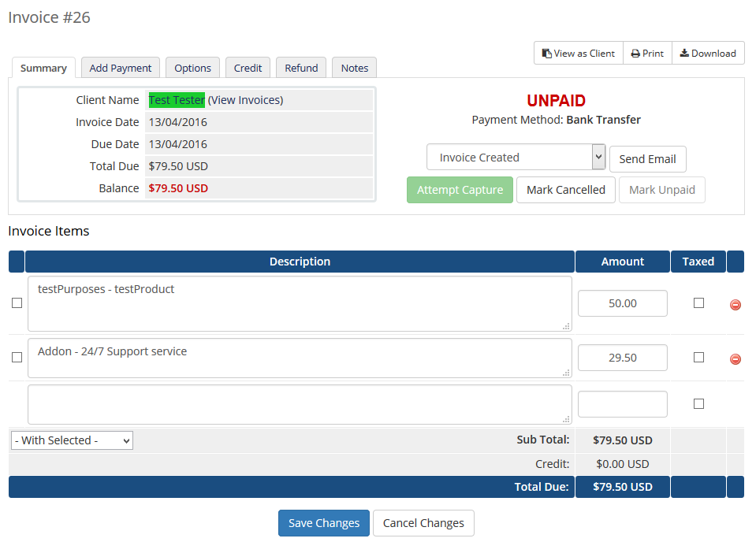Click the empty new item description field
This screenshot has width=756, height=542.
[x=300, y=404]
